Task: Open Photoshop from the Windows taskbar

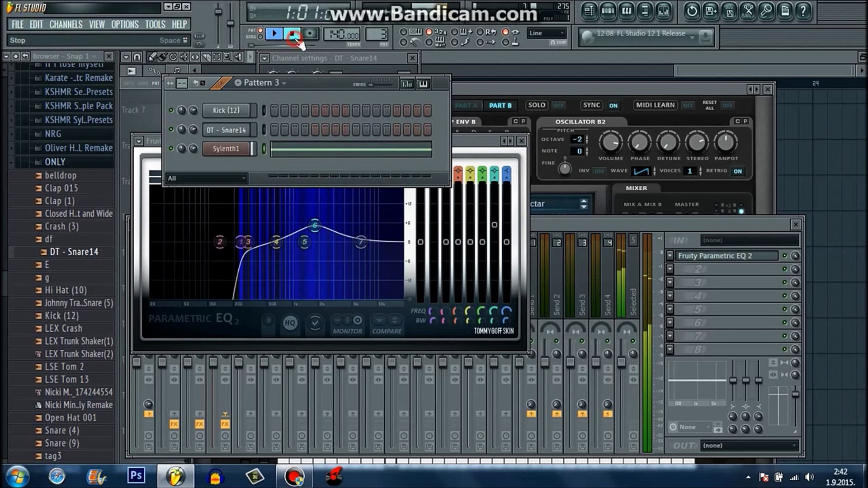Action: [136, 476]
